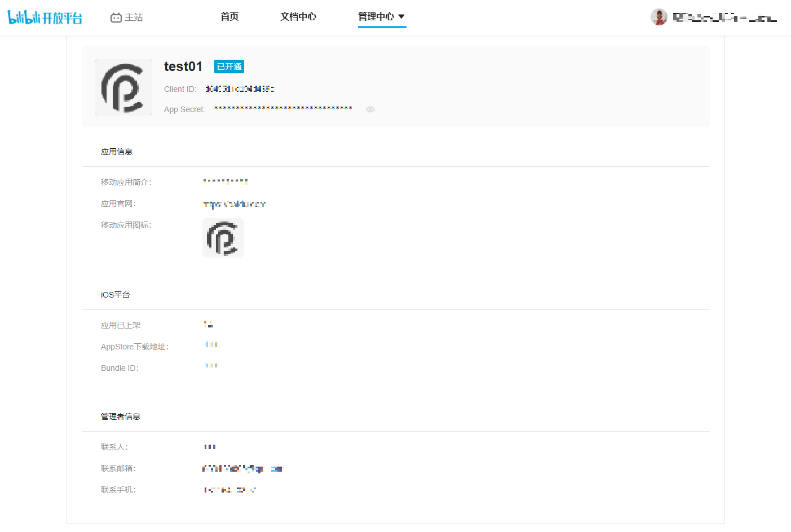Click the bilibili open platform logo

point(45,17)
